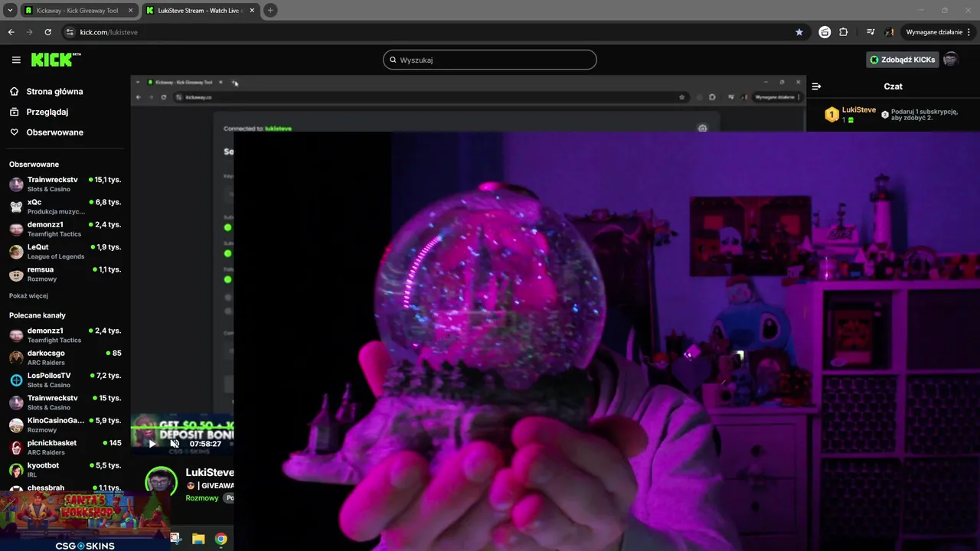Open Snipping Tool from the taskbar
The image size is (980, 551).
(x=175, y=539)
